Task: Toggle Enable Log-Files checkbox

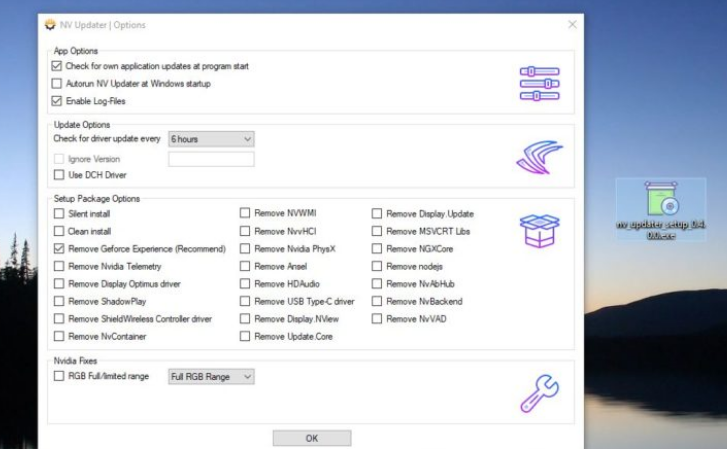Action: pyautogui.click(x=57, y=101)
